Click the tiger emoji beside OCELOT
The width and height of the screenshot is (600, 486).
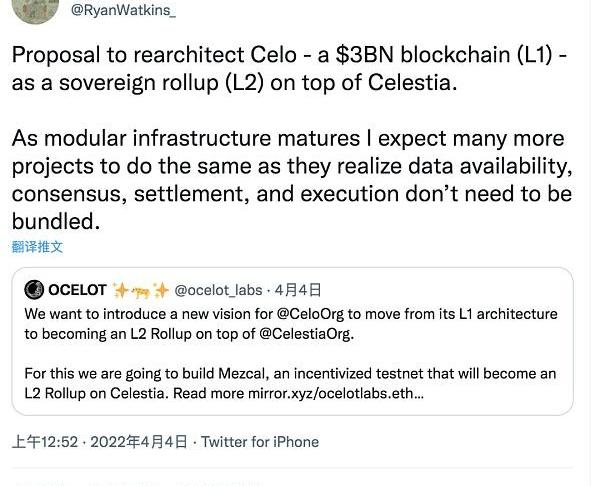point(140,291)
